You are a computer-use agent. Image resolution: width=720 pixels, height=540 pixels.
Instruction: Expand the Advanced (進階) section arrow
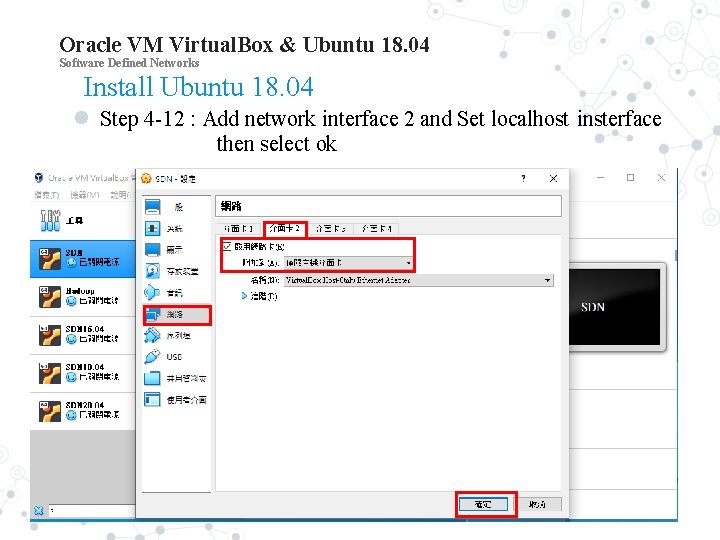click(x=244, y=296)
